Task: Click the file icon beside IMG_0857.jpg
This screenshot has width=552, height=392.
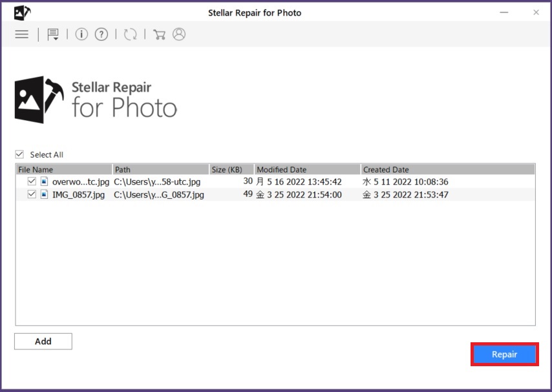Action: (45, 194)
